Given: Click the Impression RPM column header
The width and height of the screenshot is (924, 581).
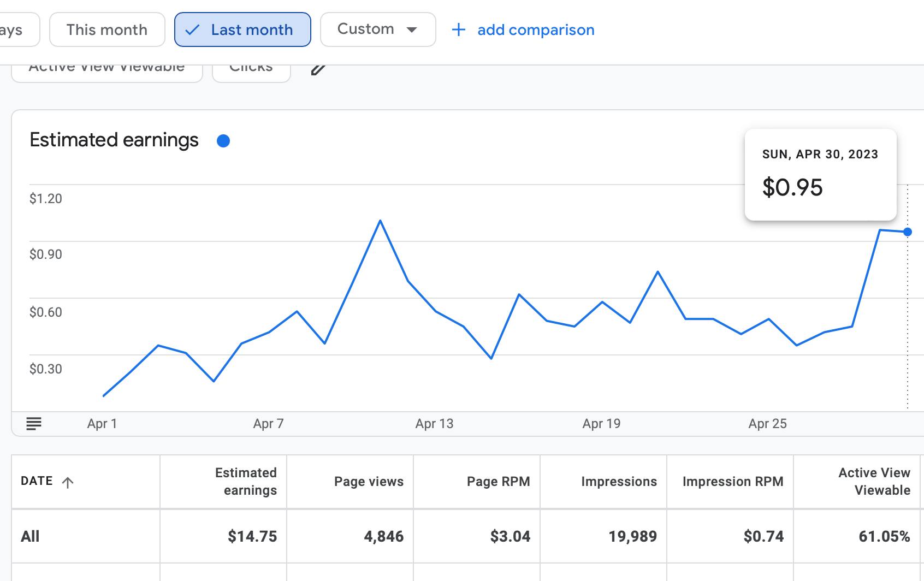Looking at the screenshot, I should coord(732,482).
